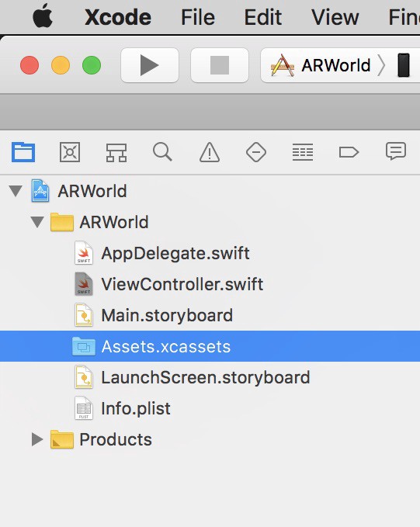Click the Info.plist file icon
420x527 pixels.
84,408
